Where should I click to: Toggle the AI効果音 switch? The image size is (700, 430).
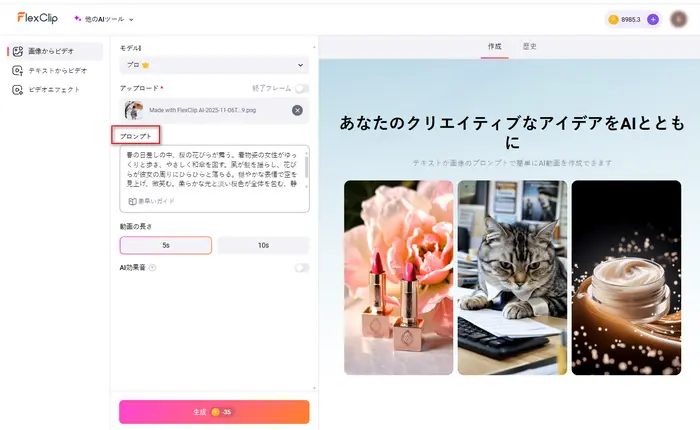point(302,268)
